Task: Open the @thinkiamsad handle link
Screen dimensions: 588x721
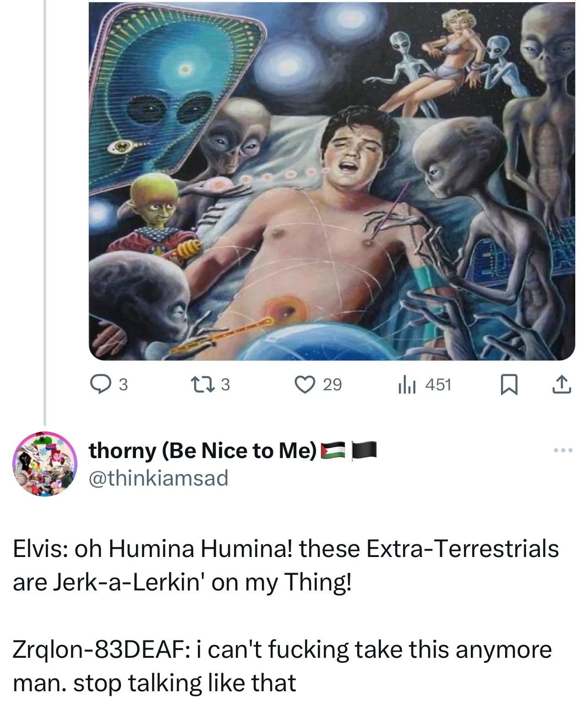Action: [158, 478]
